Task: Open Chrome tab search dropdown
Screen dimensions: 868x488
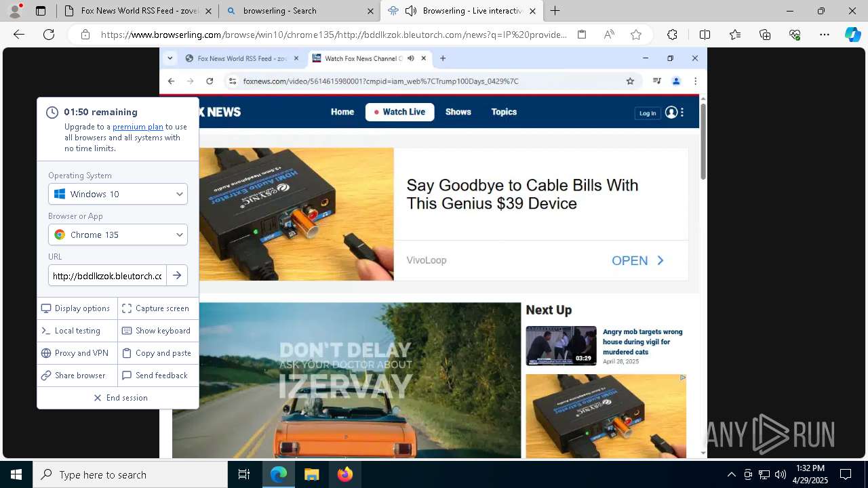Action: (170, 58)
